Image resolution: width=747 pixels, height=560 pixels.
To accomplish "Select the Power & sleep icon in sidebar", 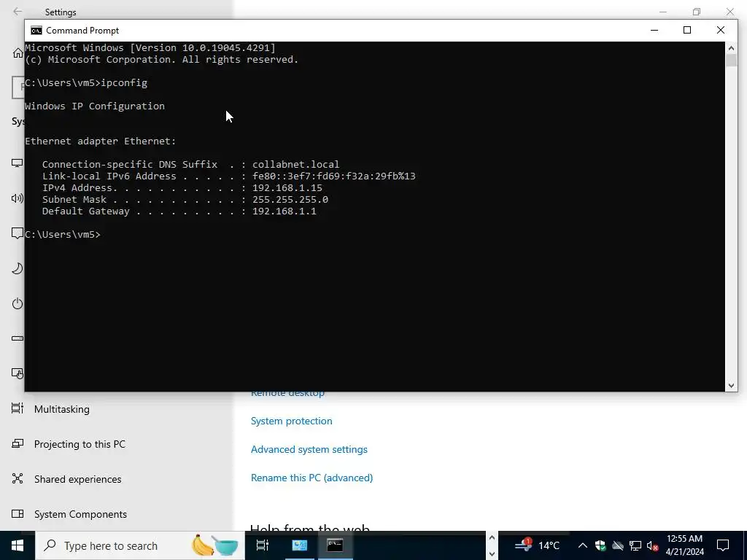I will point(18,303).
